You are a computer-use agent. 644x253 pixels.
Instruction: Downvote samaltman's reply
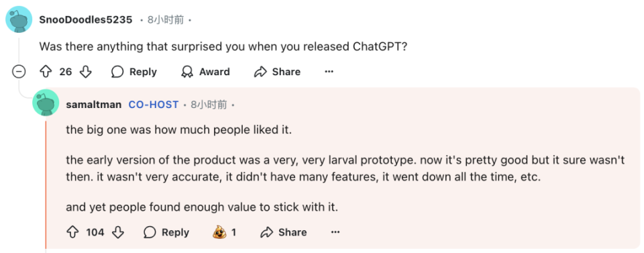pyautogui.click(x=118, y=232)
